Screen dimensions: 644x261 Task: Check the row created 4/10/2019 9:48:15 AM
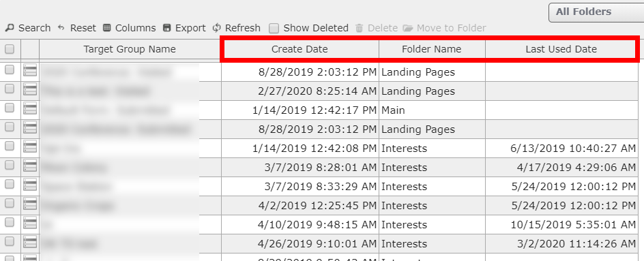10,222
